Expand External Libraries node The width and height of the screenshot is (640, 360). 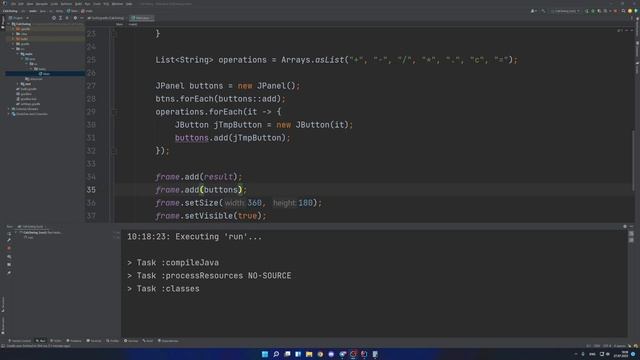click(x=9, y=109)
